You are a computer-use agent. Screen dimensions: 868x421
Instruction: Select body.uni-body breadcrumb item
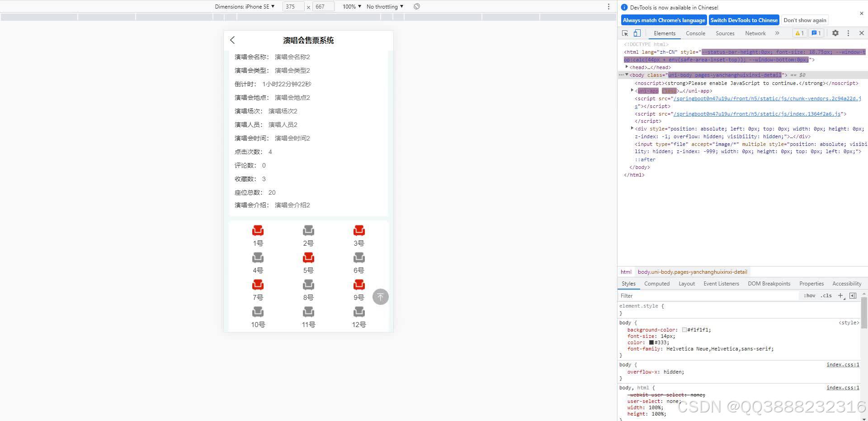click(692, 272)
